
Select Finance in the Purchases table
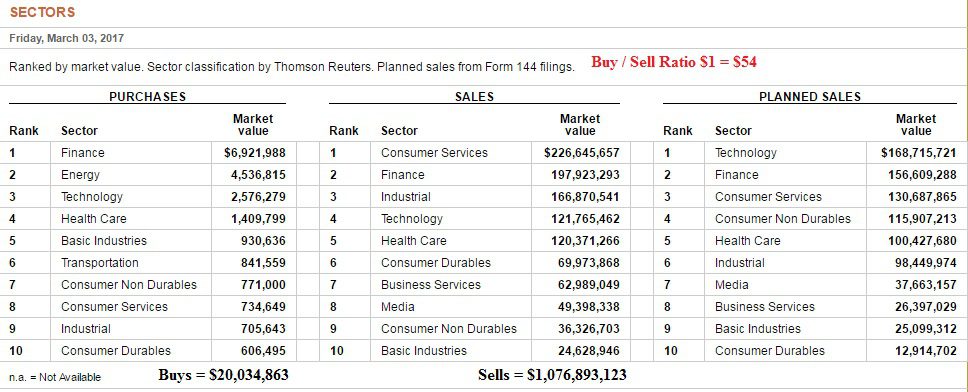[x=83, y=152]
